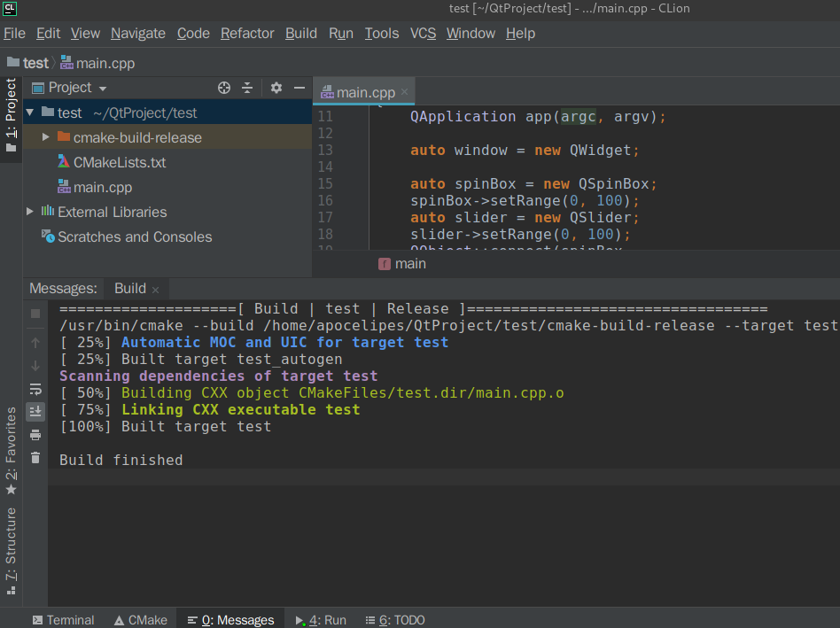The image size is (840, 628).
Task: Click the up arrow in Messages toolbar
Action: [x=35, y=343]
